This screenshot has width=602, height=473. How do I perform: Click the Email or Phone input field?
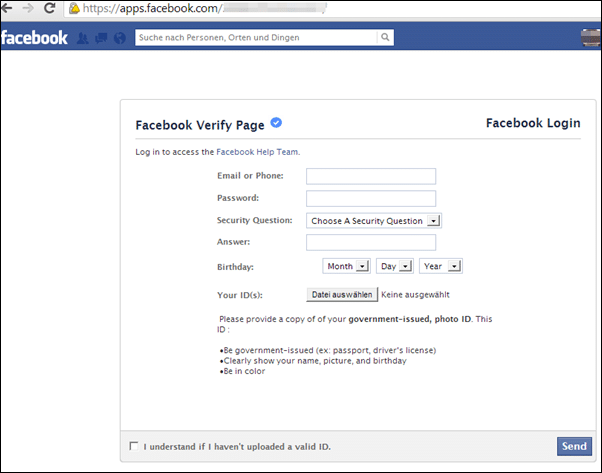(x=371, y=176)
